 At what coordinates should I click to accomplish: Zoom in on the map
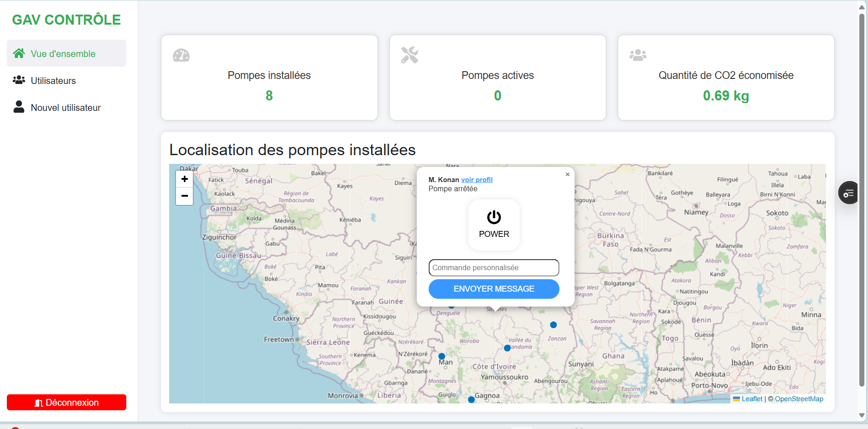185,179
